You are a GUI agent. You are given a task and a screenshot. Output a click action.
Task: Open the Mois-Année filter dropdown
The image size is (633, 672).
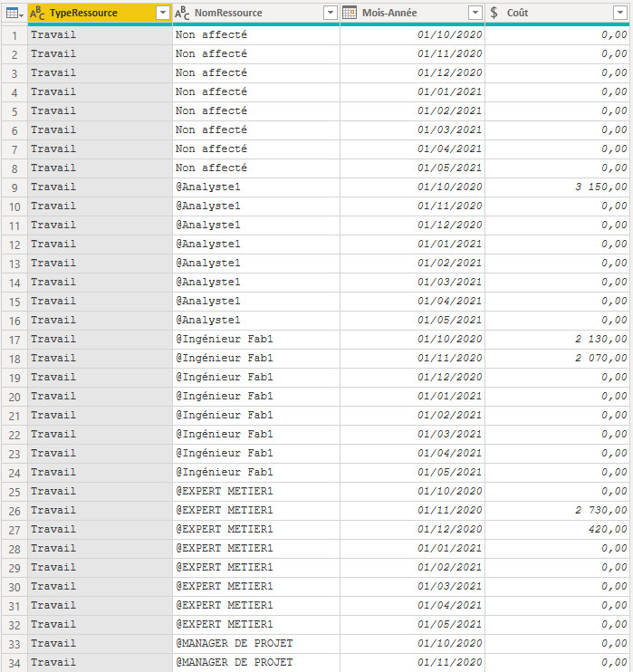(475, 13)
